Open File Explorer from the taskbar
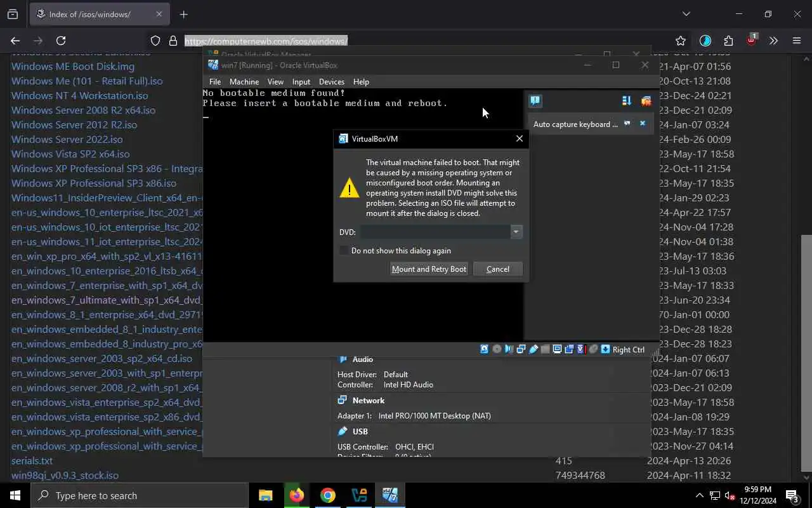The height and width of the screenshot is (508, 812). (266, 495)
